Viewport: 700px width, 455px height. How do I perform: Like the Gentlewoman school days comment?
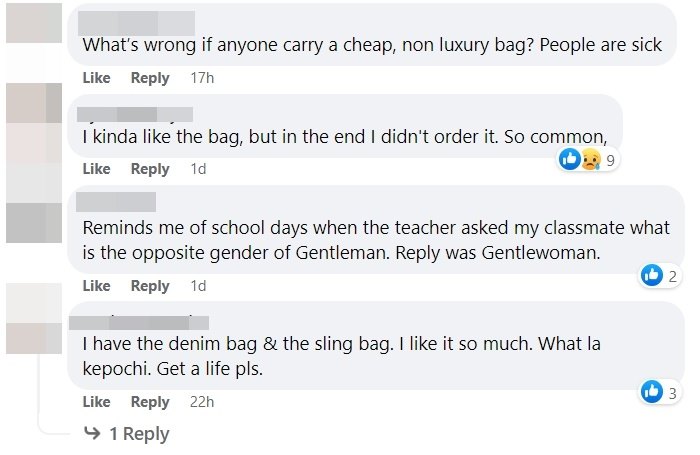point(96,286)
